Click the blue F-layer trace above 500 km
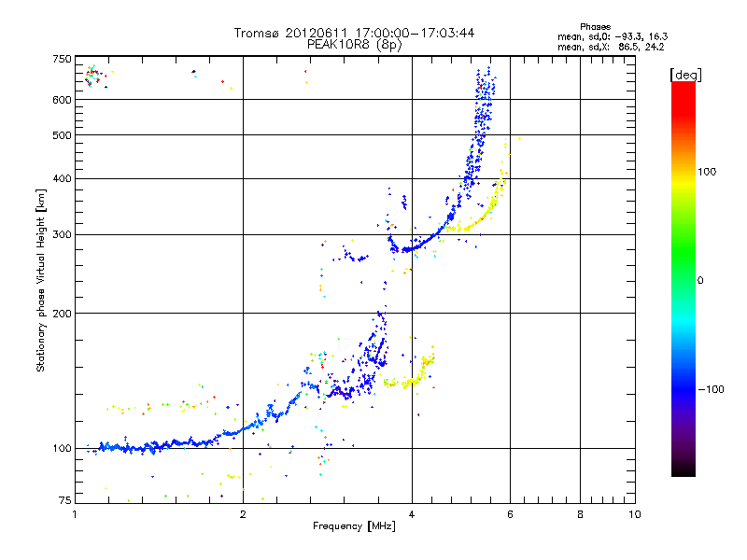Image resolution: width=747 pixels, height=560 pixels. coord(485,100)
